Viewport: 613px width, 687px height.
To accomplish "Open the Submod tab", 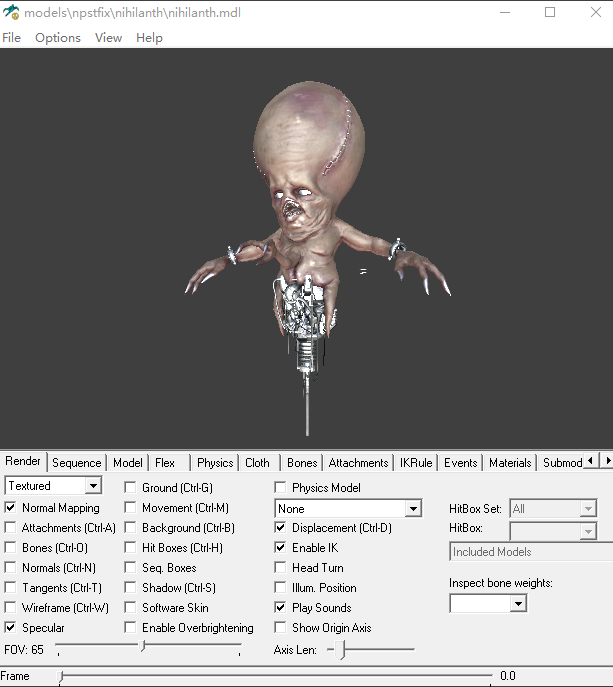I will click(562, 463).
